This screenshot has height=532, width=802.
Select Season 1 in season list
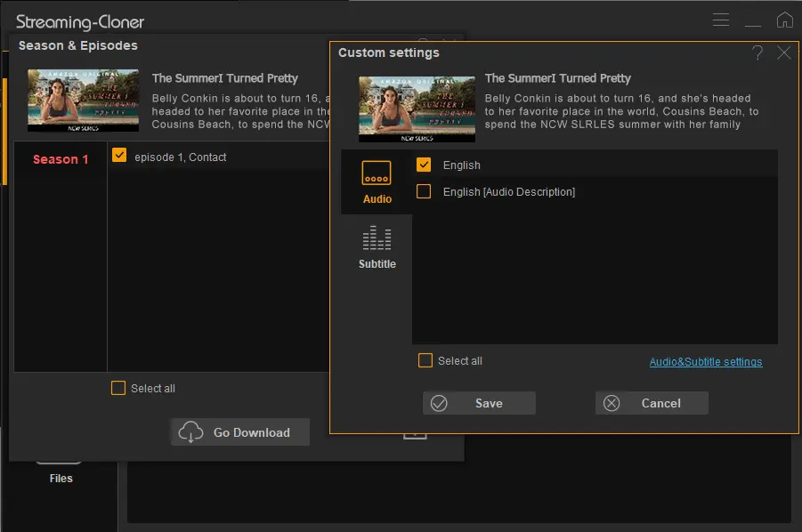(61, 159)
